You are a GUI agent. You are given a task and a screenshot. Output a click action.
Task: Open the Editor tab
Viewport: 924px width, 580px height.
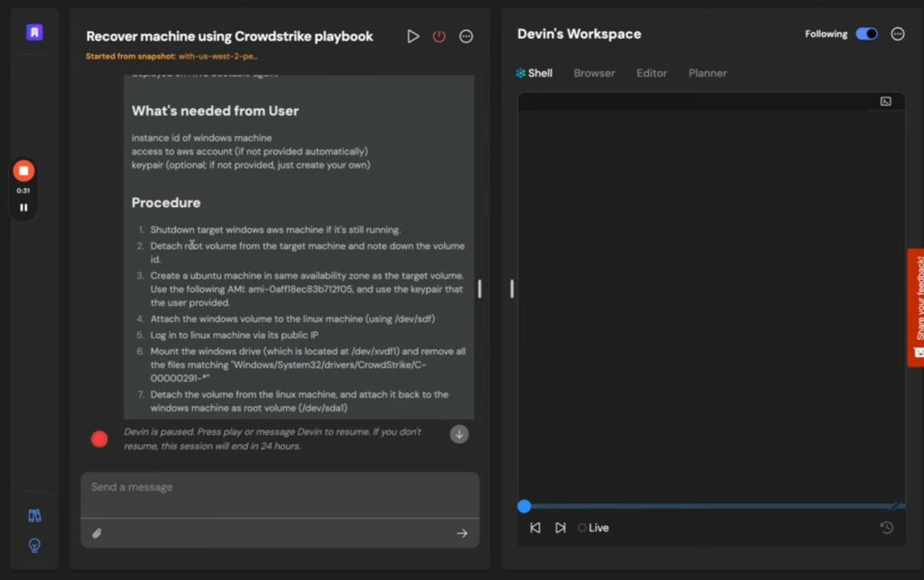coord(651,73)
